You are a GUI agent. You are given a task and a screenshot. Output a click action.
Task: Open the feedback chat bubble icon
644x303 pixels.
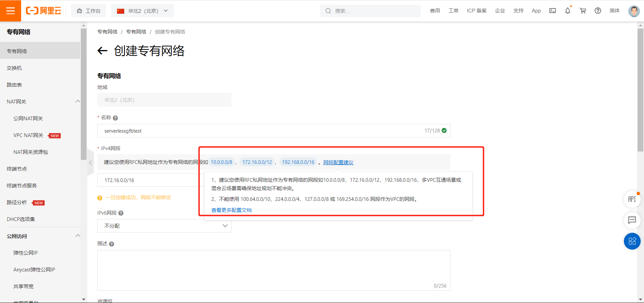pyautogui.click(x=632, y=220)
